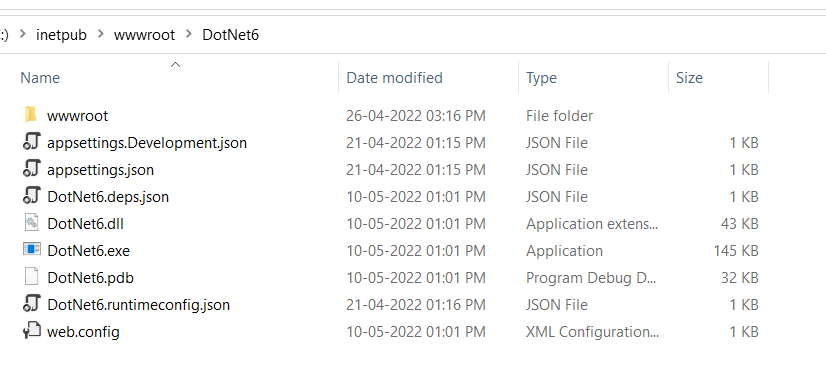The image size is (826, 387).
Task: Click the appsettings.Development.json file icon
Action: 32,142
